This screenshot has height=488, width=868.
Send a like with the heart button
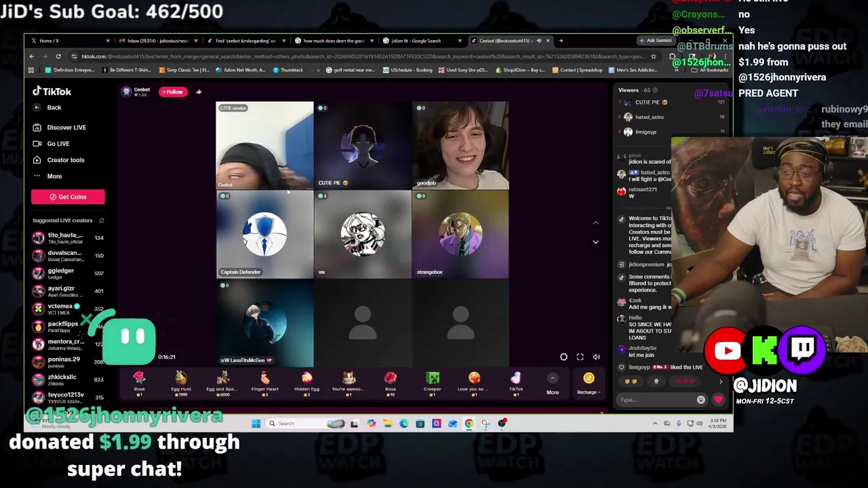coord(719,400)
